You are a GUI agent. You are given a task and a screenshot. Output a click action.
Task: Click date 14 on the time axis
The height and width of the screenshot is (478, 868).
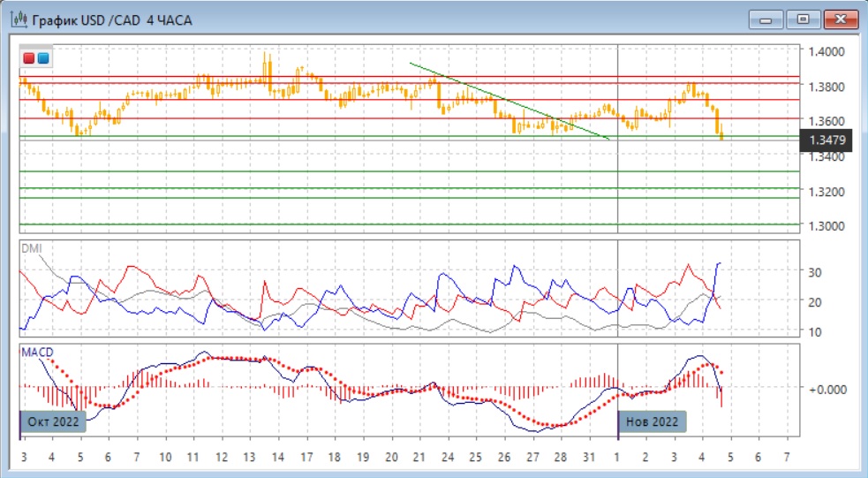[x=278, y=458]
